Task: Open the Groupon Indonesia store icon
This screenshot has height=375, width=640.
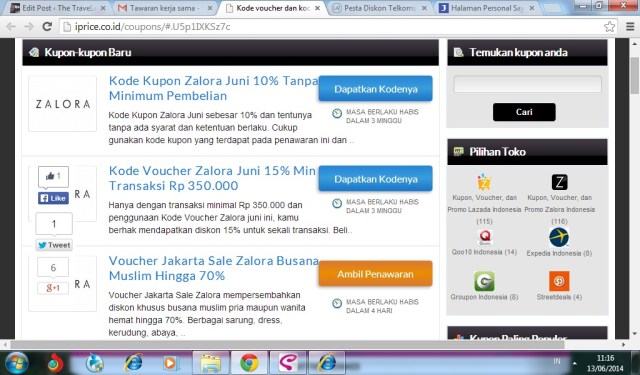Action: click(484, 281)
